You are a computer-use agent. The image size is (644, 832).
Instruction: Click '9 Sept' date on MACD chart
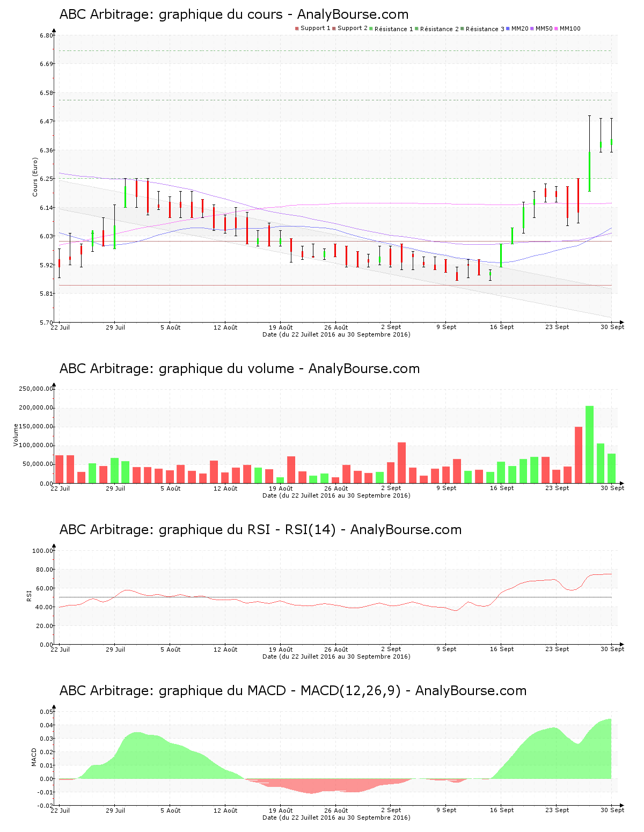click(x=447, y=811)
